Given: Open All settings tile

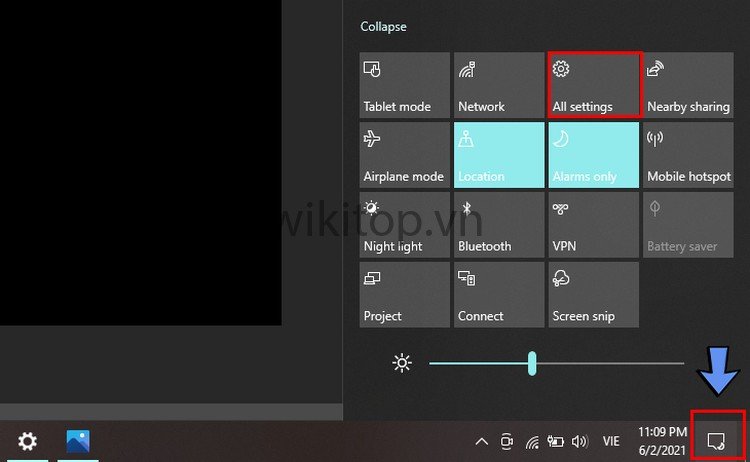Looking at the screenshot, I should [x=593, y=85].
